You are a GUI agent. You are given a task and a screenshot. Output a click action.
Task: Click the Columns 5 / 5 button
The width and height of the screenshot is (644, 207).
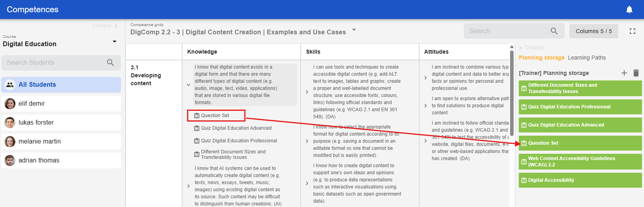593,31
